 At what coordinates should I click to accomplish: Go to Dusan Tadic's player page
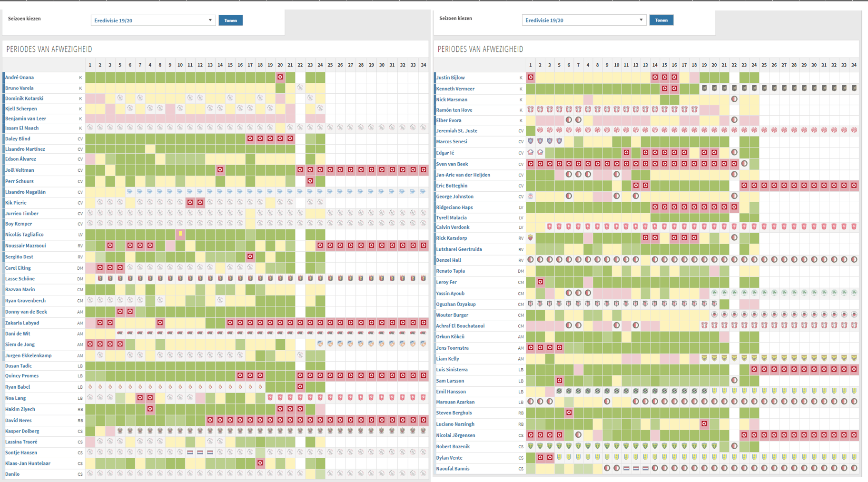tap(19, 366)
